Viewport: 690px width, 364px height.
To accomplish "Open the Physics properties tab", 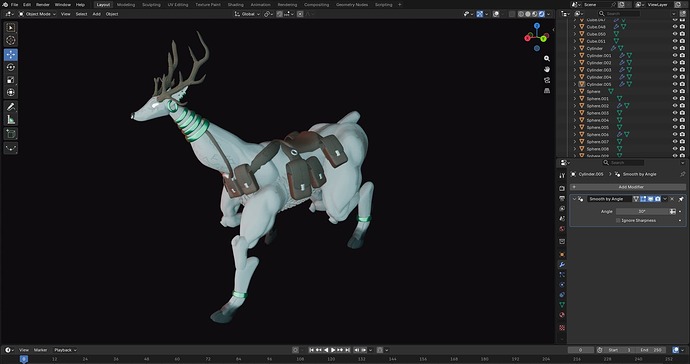I will pos(562,285).
